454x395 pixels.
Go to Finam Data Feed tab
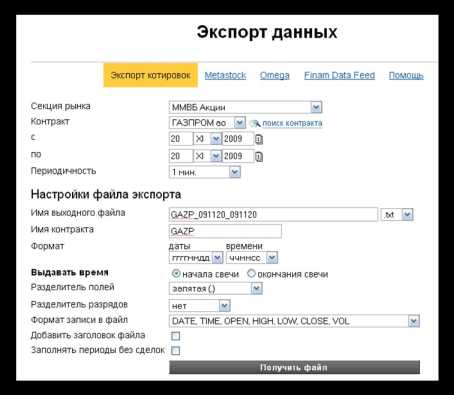[x=339, y=75]
